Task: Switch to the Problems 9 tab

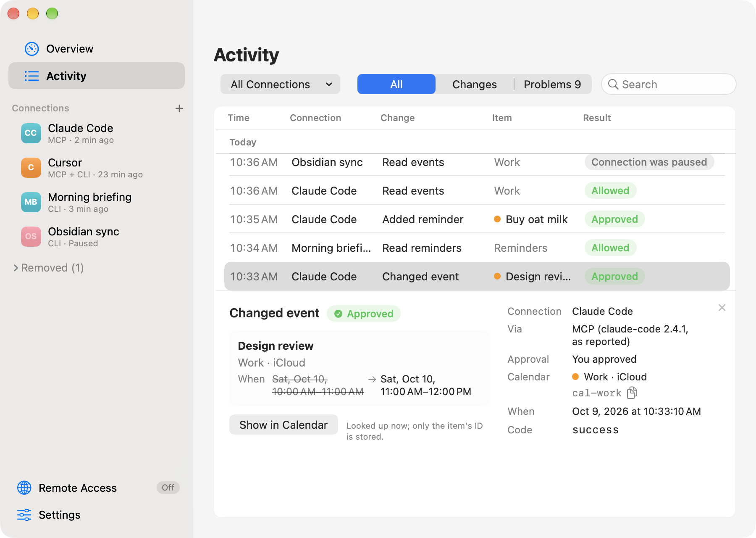Action: 552,84
